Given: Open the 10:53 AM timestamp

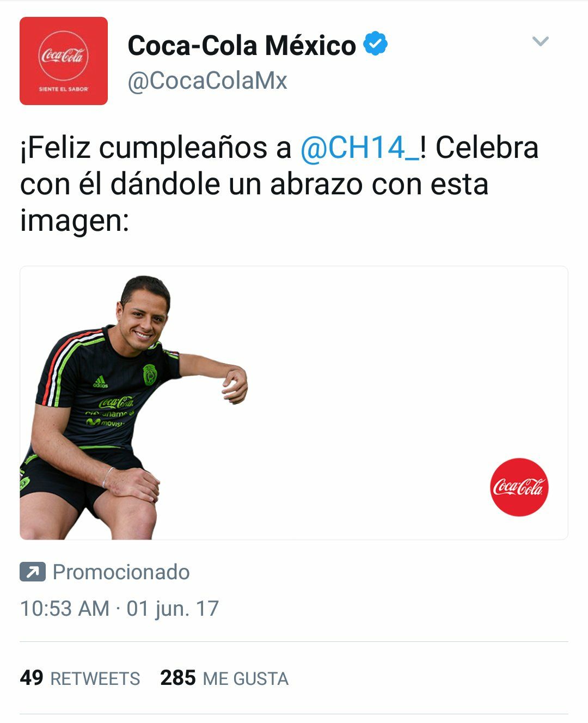Looking at the screenshot, I should click(65, 609).
